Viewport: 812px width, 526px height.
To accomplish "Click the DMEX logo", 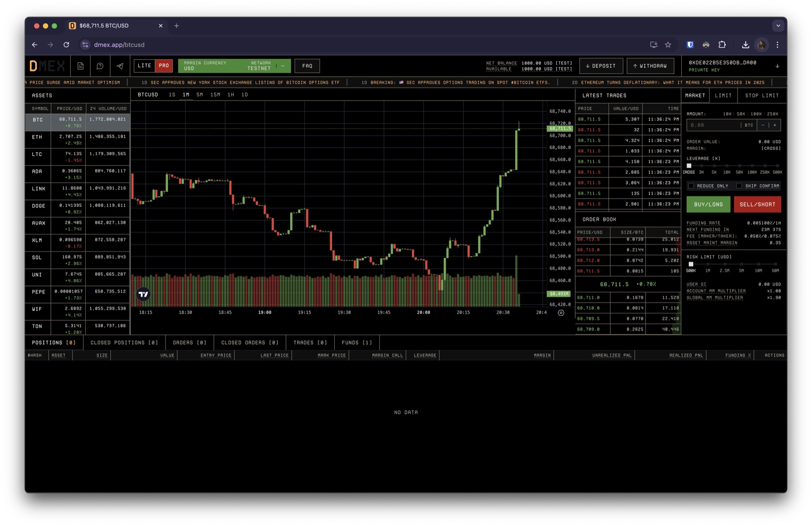I will click(x=47, y=66).
